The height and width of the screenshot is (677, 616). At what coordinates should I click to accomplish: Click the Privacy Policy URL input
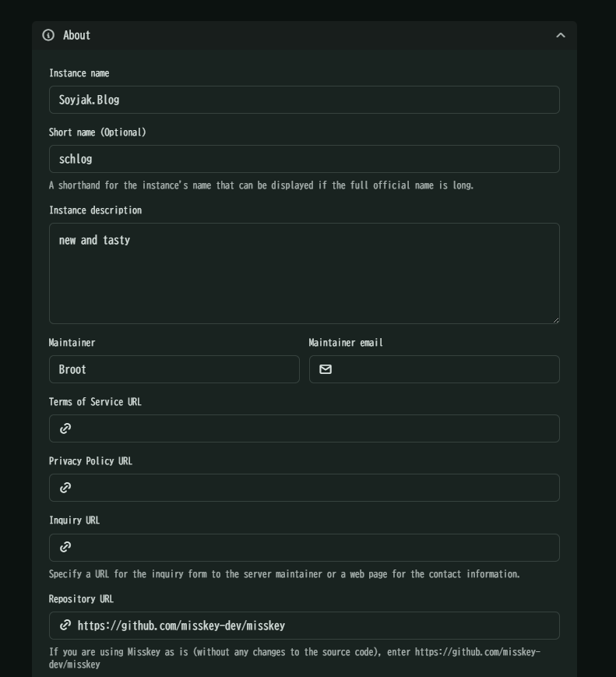[x=304, y=488]
